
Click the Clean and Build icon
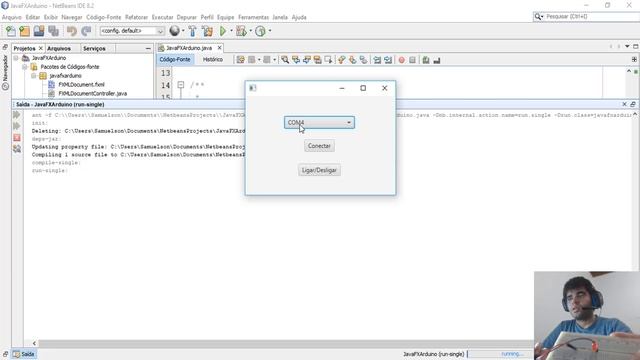207,31
